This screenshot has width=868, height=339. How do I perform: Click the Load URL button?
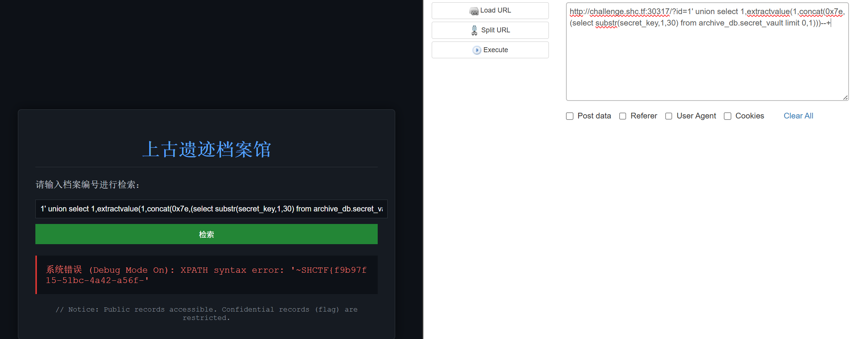tap(490, 11)
